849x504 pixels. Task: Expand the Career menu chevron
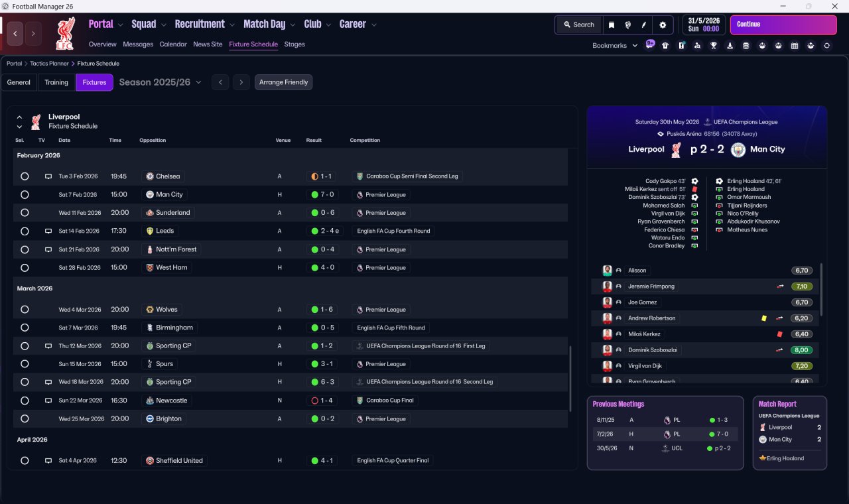pyautogui.click(x=373, y=25)
